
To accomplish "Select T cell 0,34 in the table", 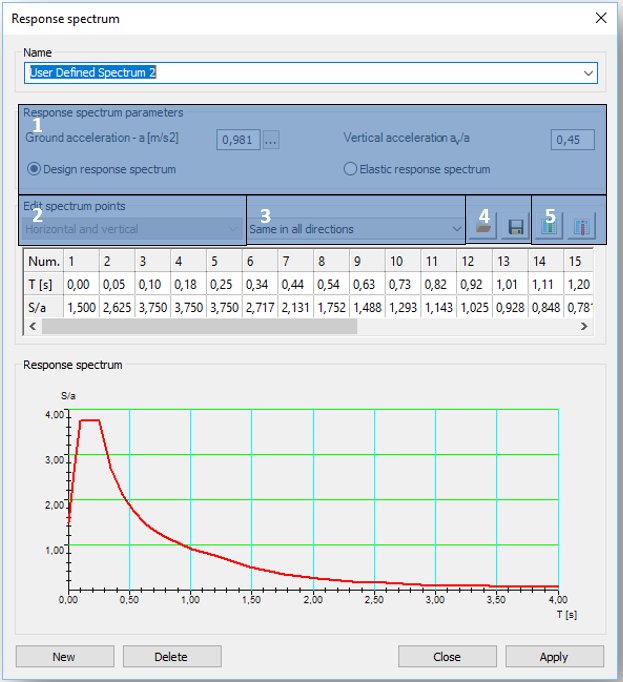I will tap(260, 284).
